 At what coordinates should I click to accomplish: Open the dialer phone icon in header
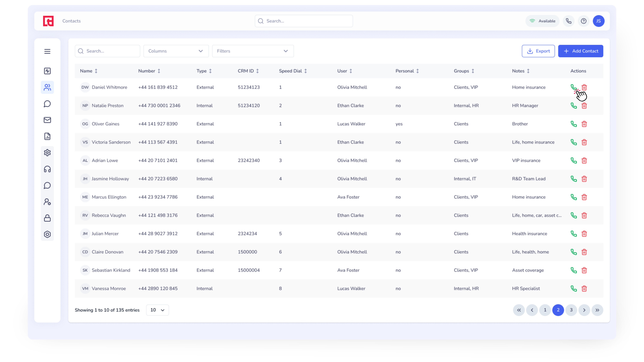click(x=569, y=21)
